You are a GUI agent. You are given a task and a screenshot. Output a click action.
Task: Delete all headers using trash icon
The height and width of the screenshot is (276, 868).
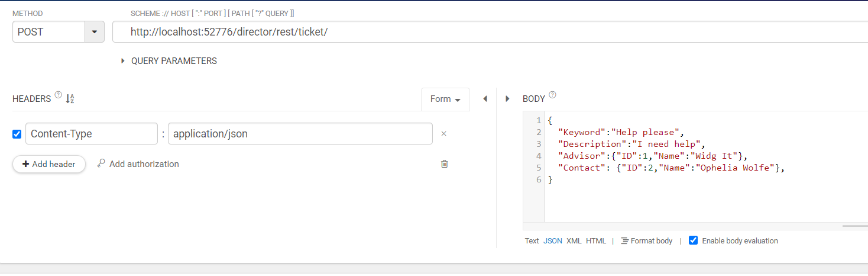[444, 164]
